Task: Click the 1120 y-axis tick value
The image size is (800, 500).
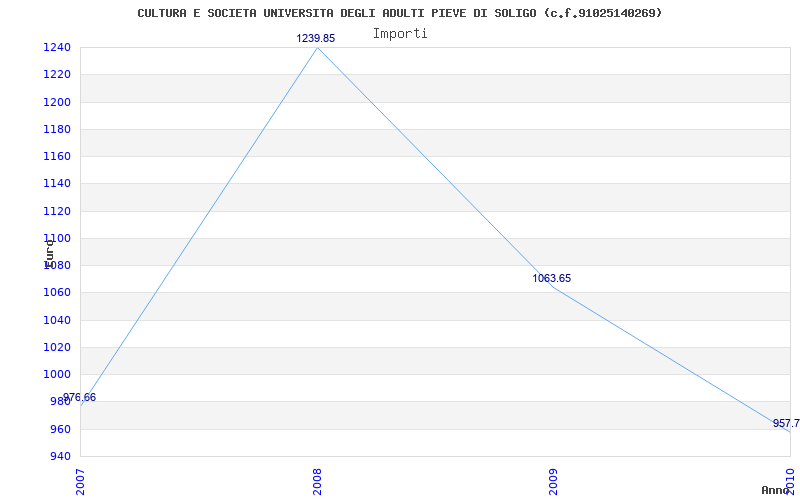Action: pos(57,211)
